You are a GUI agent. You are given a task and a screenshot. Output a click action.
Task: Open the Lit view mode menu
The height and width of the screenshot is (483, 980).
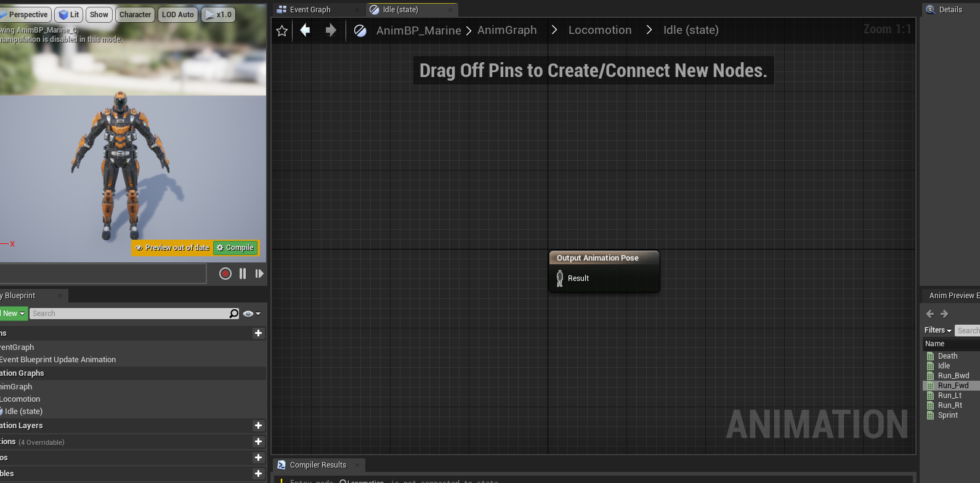pos(68,14)
